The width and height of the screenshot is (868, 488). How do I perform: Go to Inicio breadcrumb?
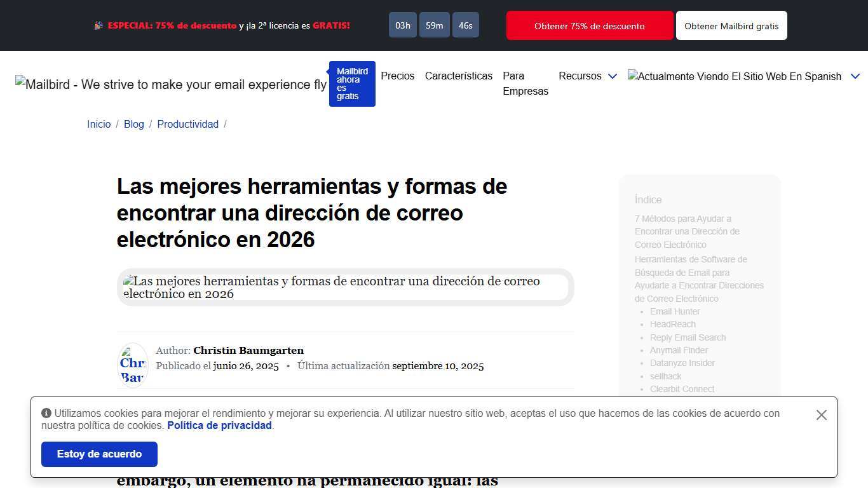99,124
